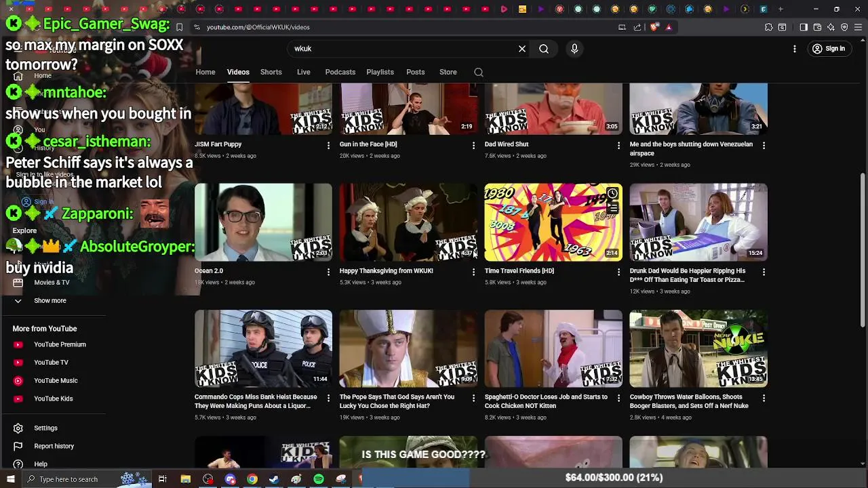This screenshot has height=488, width=868.
Task: Switch to the Live tab
Action: click(303, 72)
